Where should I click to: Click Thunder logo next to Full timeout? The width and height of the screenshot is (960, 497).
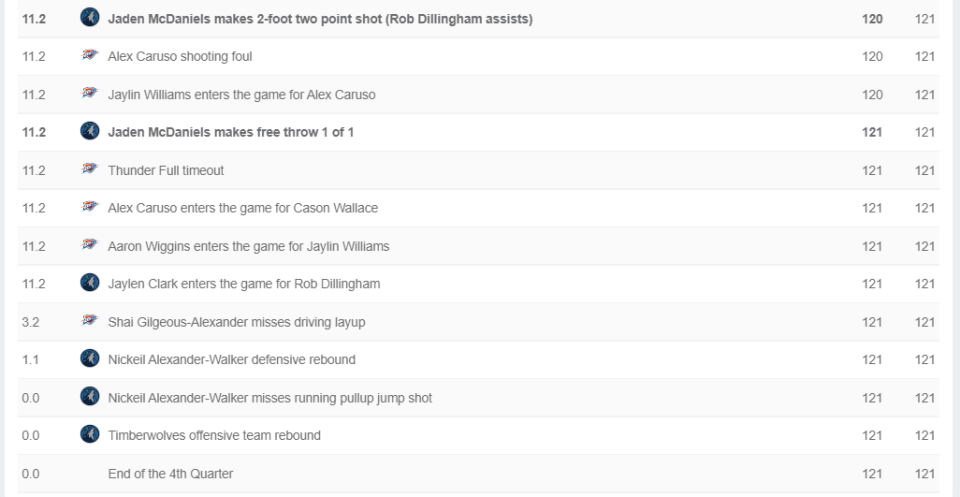pos(90,170)
